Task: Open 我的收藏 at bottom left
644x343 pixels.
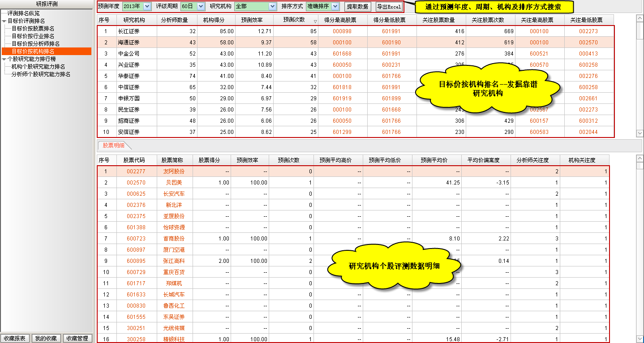Action: [x=46, y=339]
